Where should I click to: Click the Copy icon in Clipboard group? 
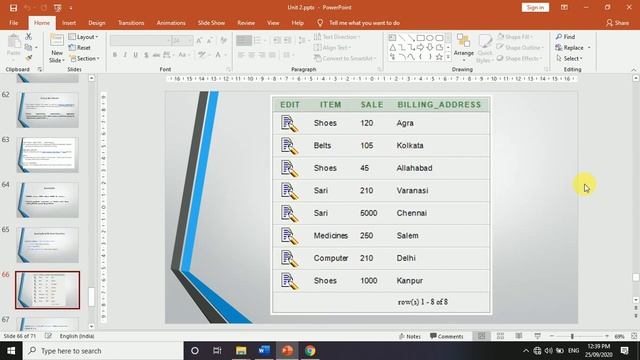point(28,48)
